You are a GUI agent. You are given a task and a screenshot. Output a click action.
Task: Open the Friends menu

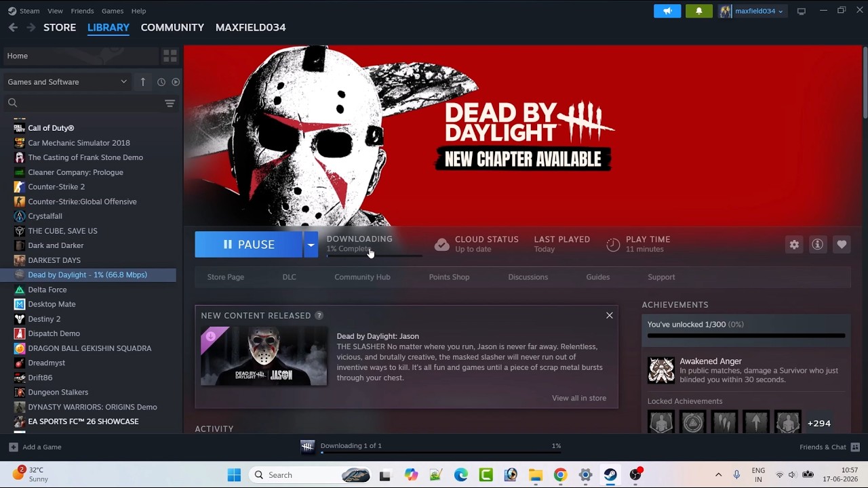tap(82, 11)
